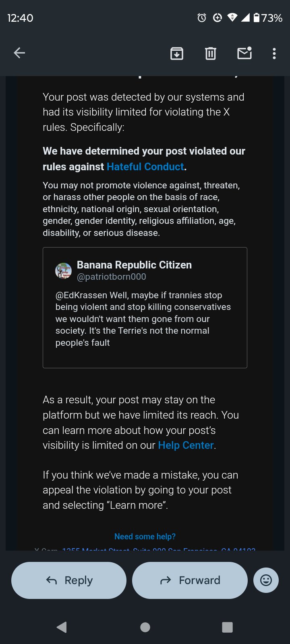The width and height of the screenshot is (290, 644).
Task: Tap the Banana Republic Citizen display name
Action: coord(134,265)
